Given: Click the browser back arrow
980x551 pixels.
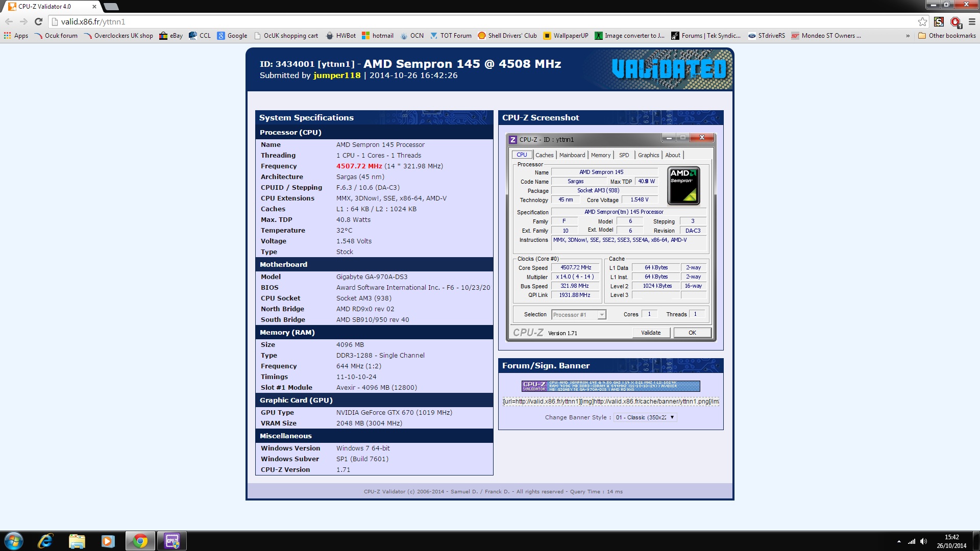Looking at the screenshot, I should [x=9, y=21].
